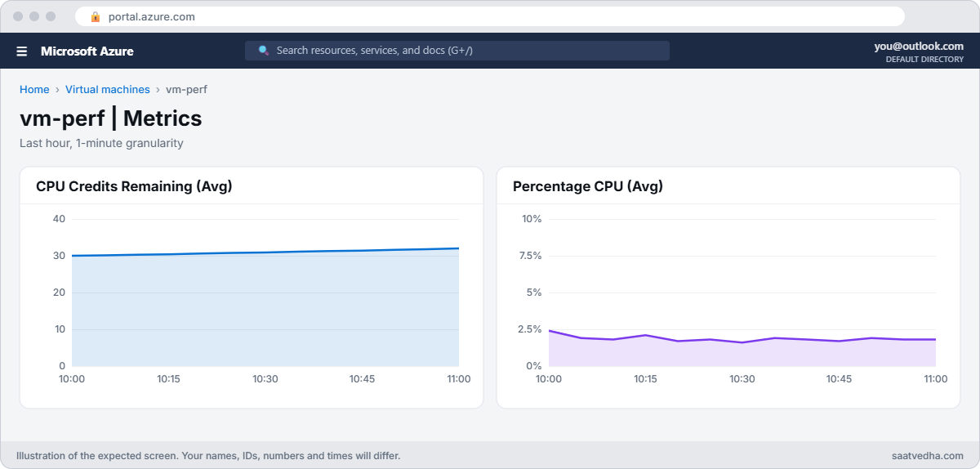The height and width of the screenshot is (469, 980).
Task: Open the you@outlook.com account menu
Action: click(x=919, y=47)
